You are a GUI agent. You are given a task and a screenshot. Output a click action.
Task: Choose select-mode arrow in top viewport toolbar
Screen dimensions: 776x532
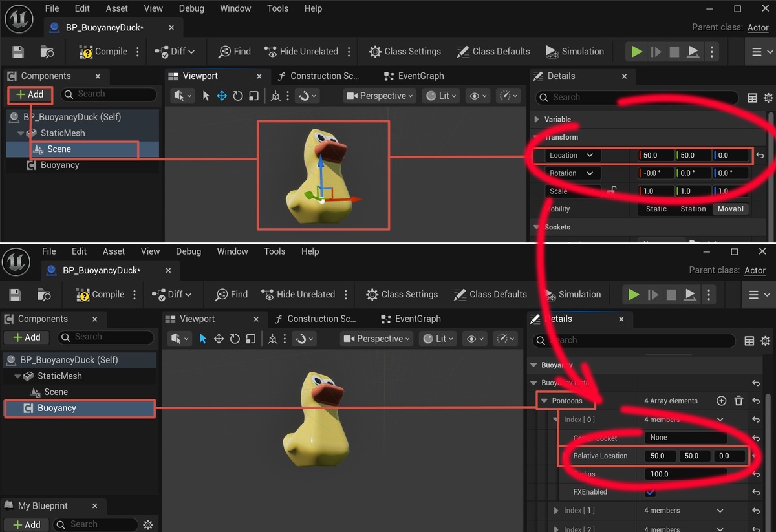(206, 96)
